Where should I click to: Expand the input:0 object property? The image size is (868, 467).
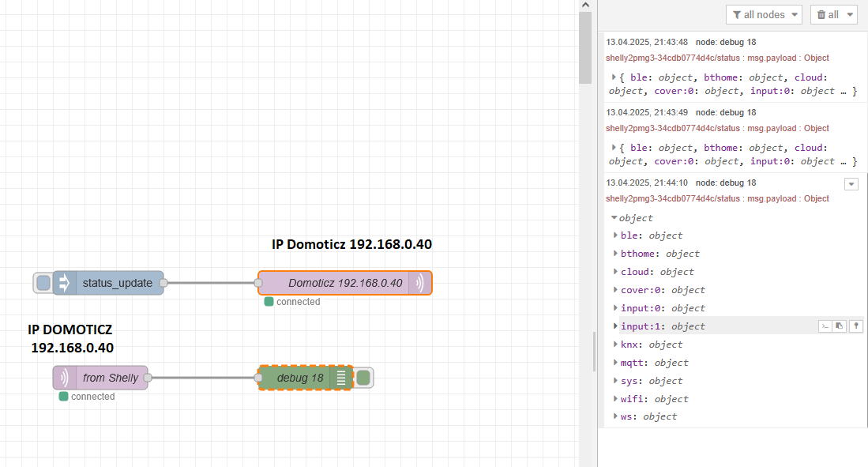(615, 308)
